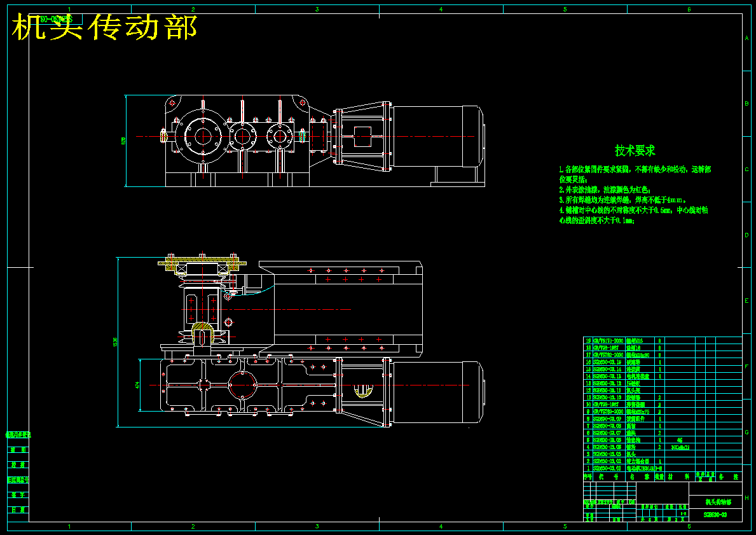Select zone letter A on right border
756x535 pixels.
pyautogui.click(x=747, y=38)
